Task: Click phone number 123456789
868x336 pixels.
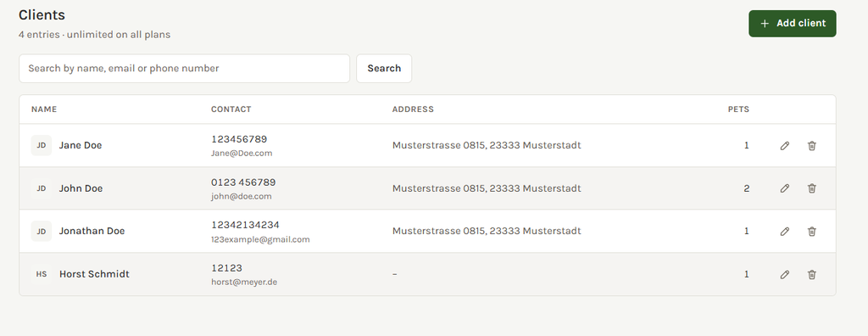Action: coord(239,139)
